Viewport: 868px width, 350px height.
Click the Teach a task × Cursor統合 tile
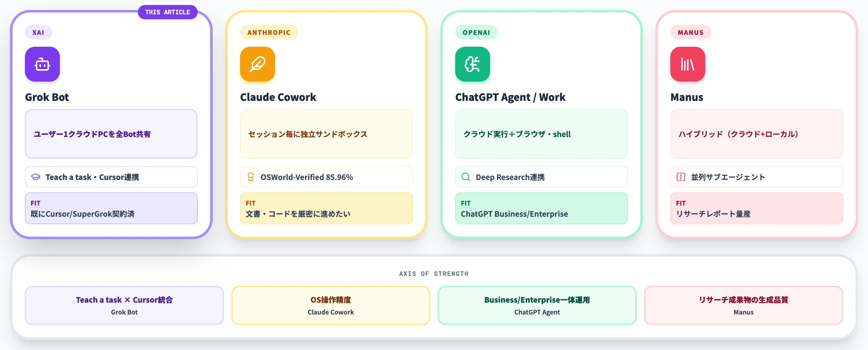click(124, 305)
